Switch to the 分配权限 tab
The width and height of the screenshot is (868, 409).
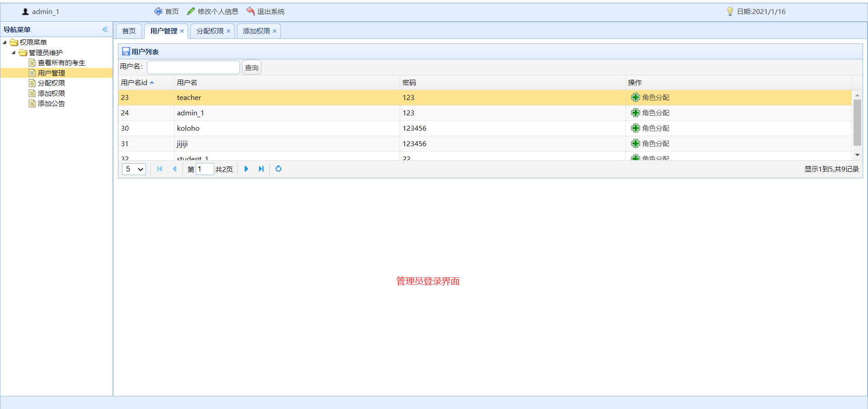(x=210, y=31)
